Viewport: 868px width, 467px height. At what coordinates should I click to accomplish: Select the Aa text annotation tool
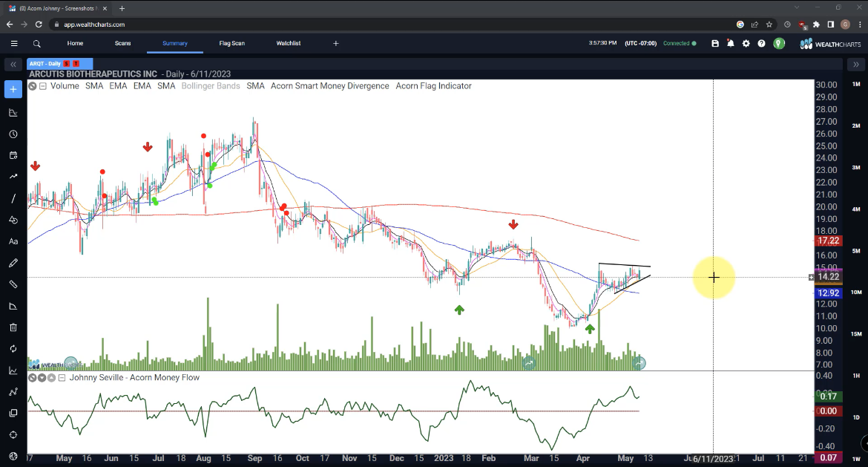pos(13,241)
